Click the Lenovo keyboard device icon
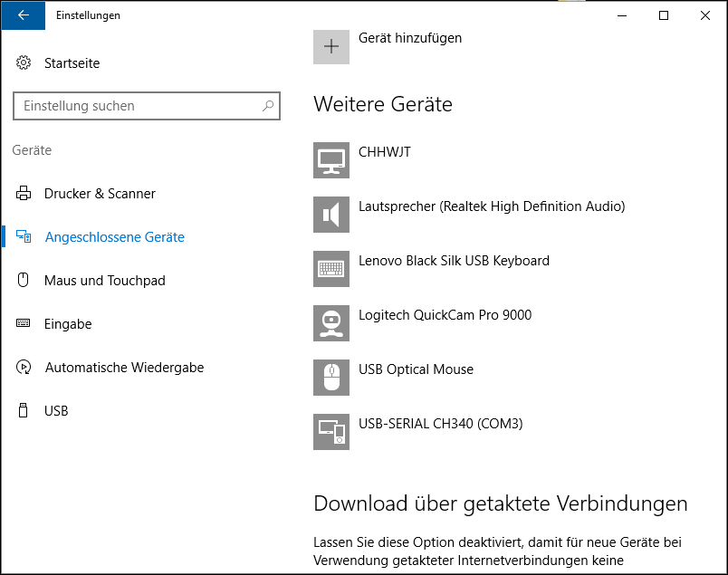The height and width of the screenshot is (575, 728). pos(331,269)
